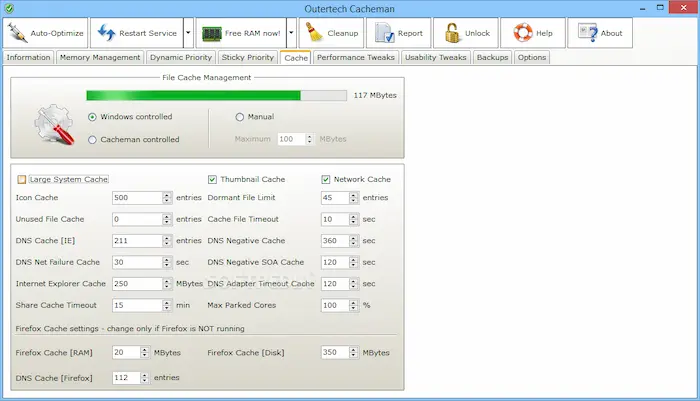Click the DNS Adapter Timeout Cache spinner arrows
This screenshot has width=700, height=401.
coord(354,284)
